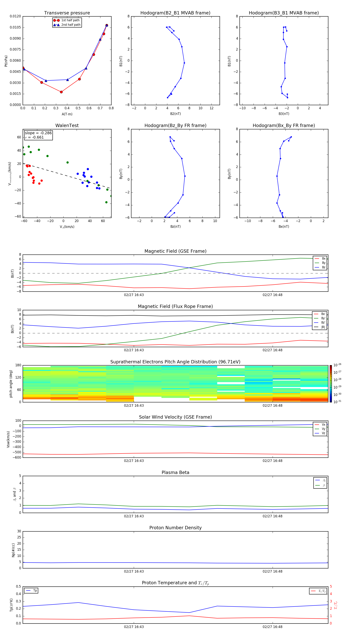Click '02/27 16:48' tick under GSE field
Viewport: 351px width, 644px height.
click(x=273, y=295)
